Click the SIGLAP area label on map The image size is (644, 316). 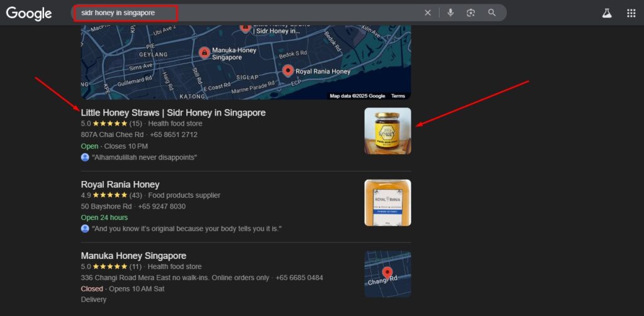click(x=247, y=77)
